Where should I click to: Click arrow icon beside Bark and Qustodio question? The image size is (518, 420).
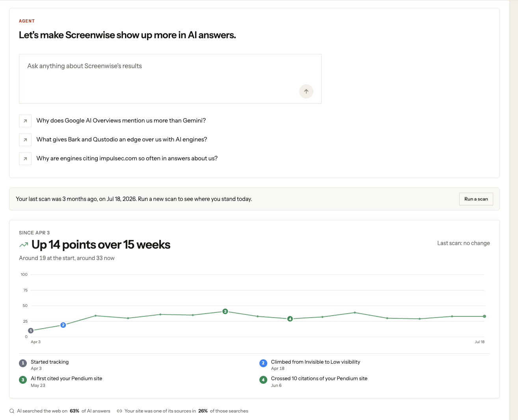pos(25,140)
